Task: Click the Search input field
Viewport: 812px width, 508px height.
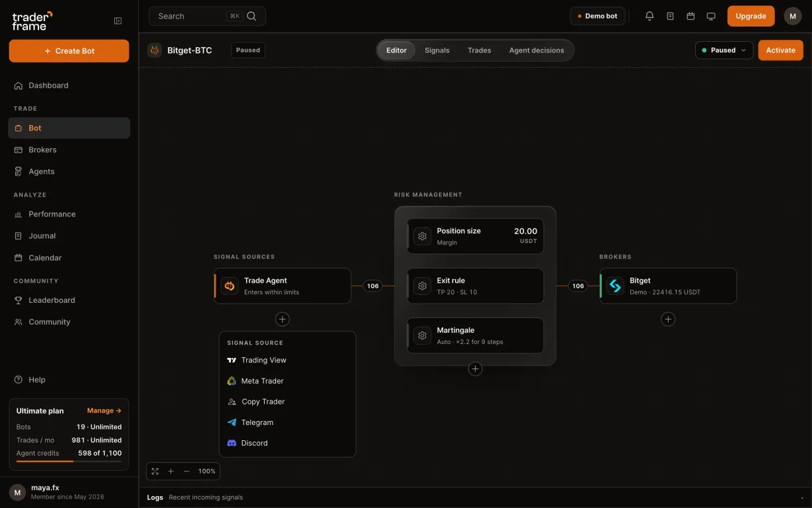Action: click(x=208, y=16)
